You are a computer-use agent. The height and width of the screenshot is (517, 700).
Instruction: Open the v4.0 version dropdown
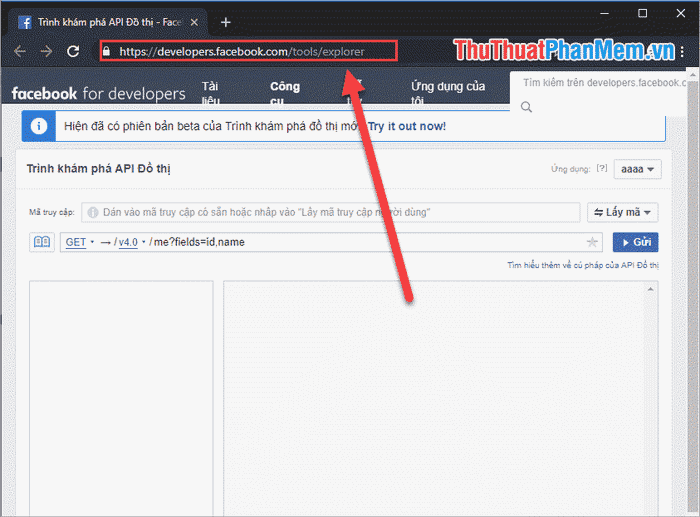tap(132, 242)
